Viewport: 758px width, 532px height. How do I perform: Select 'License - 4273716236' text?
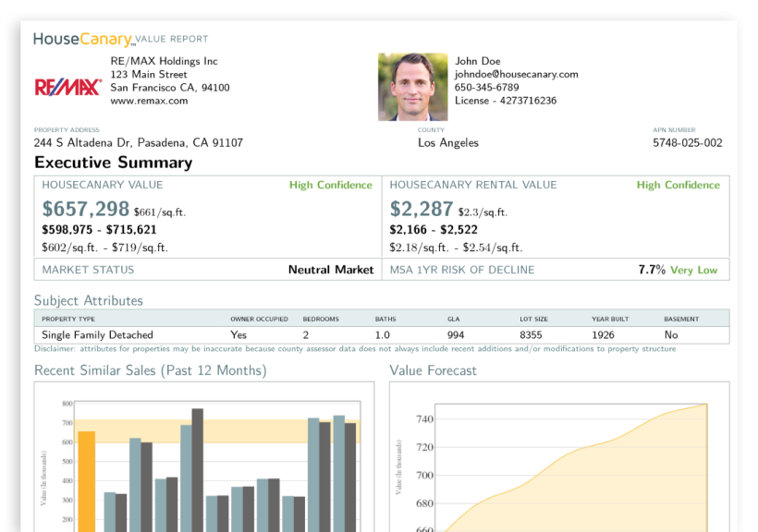point(506,101)
